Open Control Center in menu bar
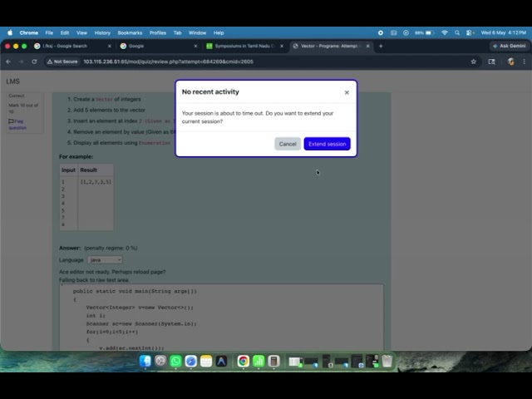 click(x=470, y=33)
